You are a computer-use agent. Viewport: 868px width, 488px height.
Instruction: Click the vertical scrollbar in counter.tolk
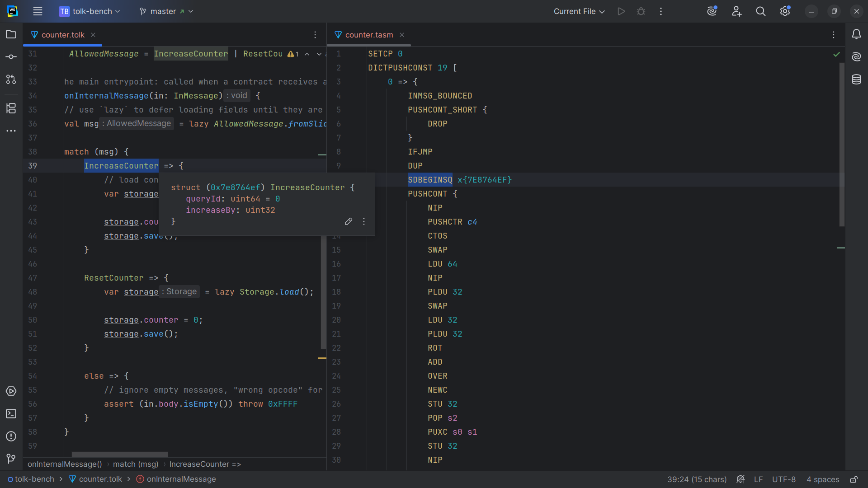323,292
